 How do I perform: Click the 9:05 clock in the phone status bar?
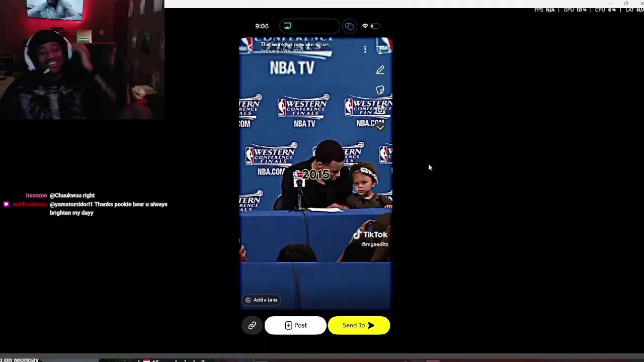[x=262, y=26]
